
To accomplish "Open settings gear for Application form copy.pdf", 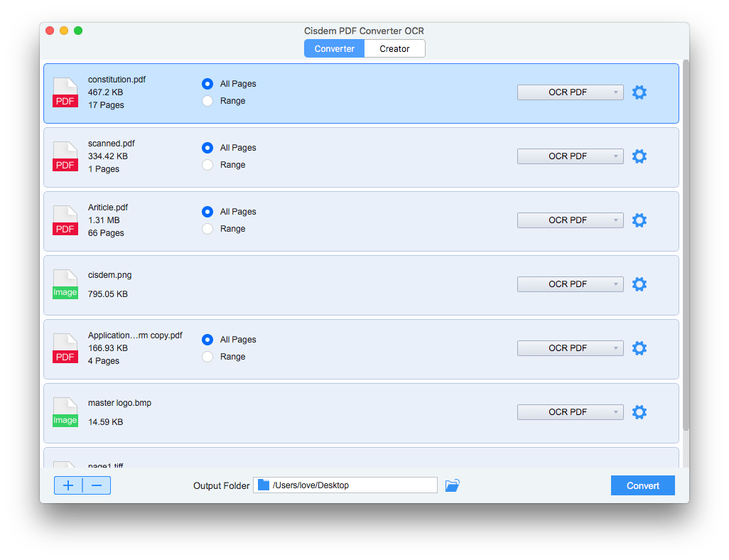I will pyautogui.click(x=639, y=348).
